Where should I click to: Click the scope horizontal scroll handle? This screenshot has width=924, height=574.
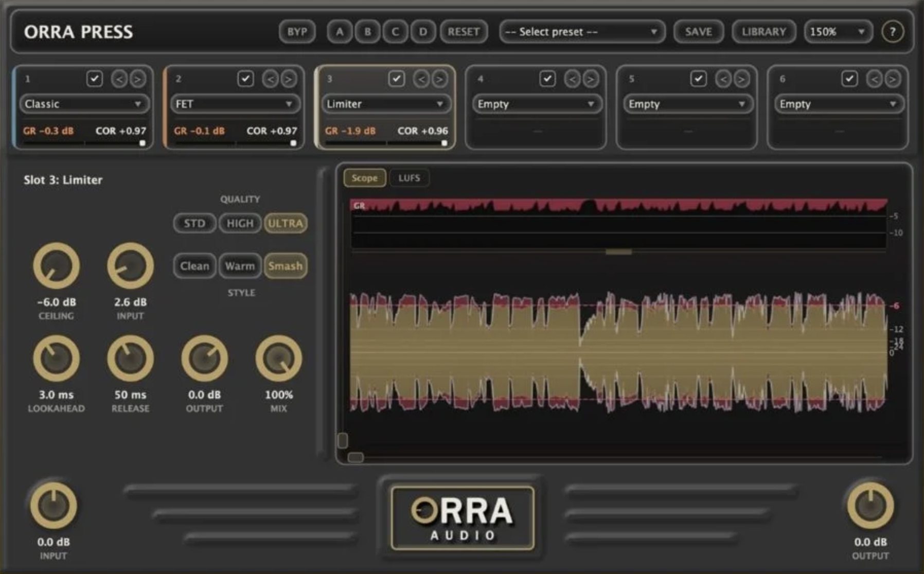click(x=356, y=457)
